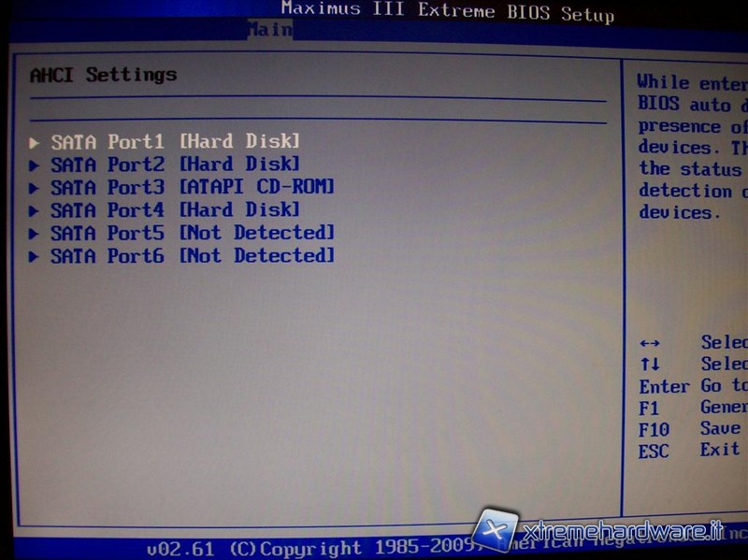
Task: Expand the arrow beside SATA Port2
Action: (35, 165)
